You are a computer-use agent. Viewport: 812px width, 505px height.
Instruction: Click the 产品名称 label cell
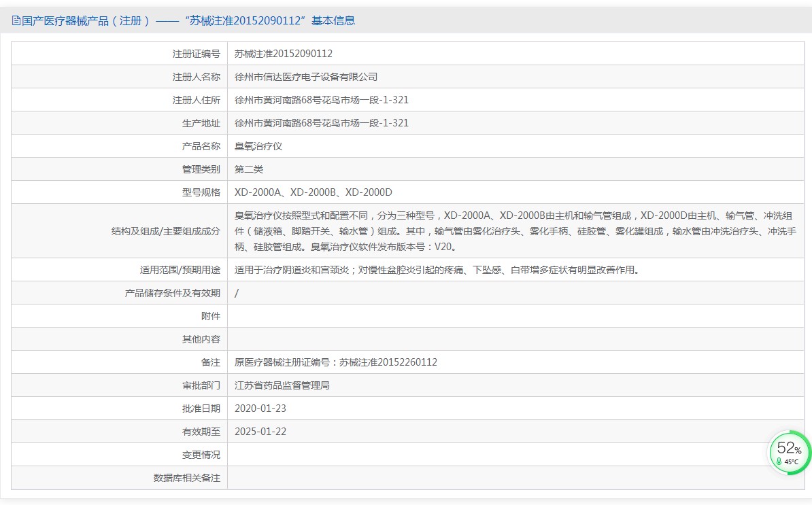pyautogui.click(x=120, y=146)
